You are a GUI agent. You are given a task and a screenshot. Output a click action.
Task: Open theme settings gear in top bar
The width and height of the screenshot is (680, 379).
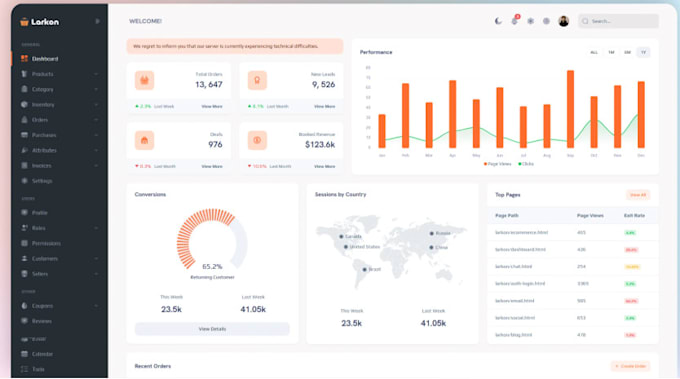pyautogui.click(x=530, y=21)
